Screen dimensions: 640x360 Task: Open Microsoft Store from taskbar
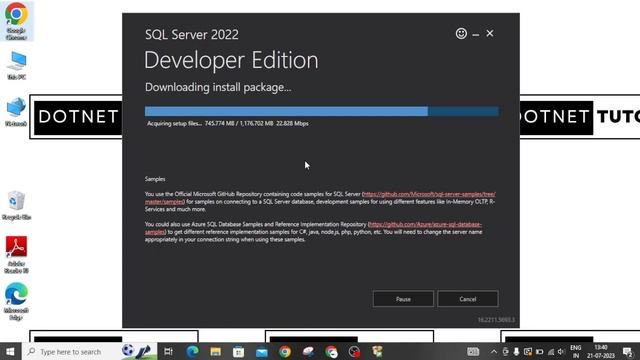(x=238, y=351)
